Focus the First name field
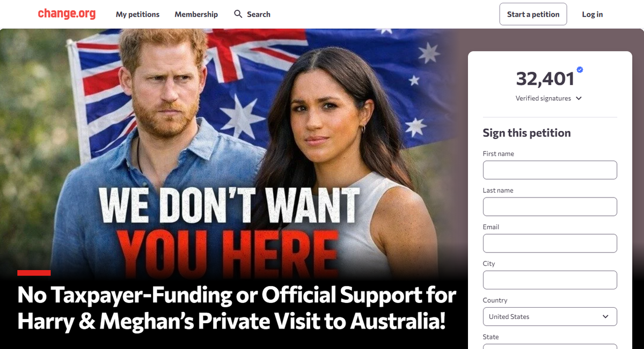Screen dimensions: 644x349 point(550,170)
